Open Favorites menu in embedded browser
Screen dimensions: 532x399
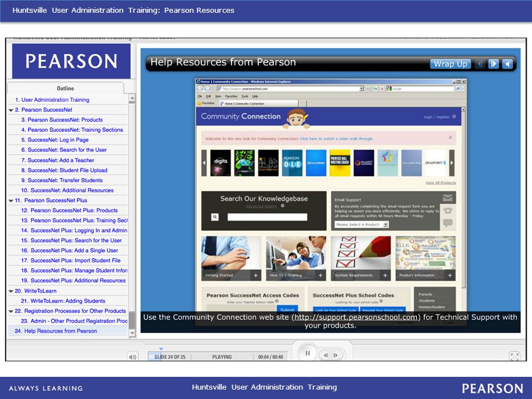point(231,96)
